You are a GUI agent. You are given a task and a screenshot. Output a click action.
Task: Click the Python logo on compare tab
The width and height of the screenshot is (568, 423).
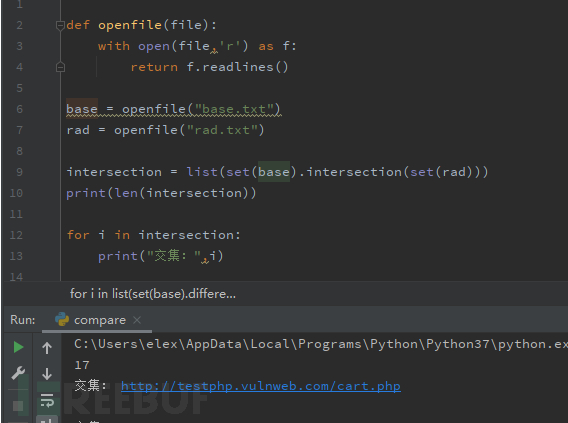[x=62, y=319]
